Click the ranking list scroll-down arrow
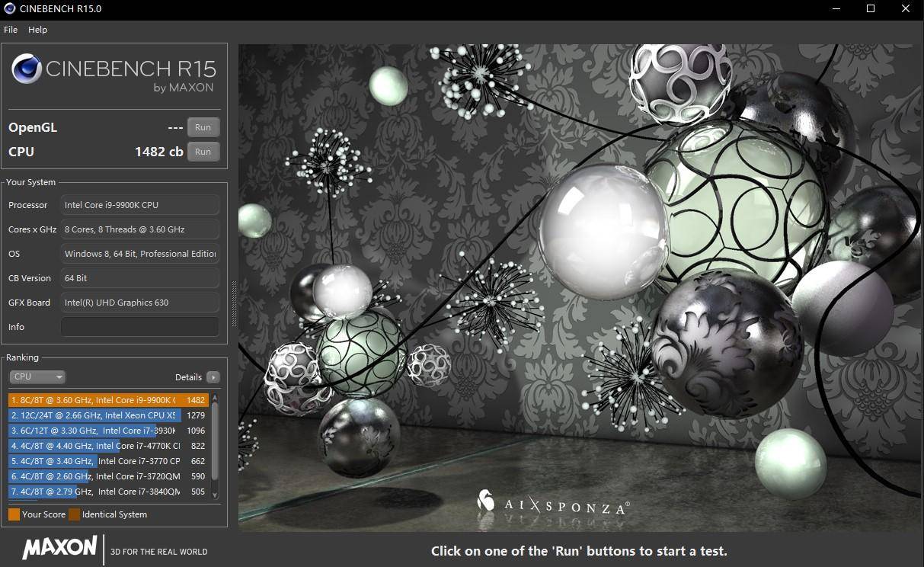924x567 pixels. coord(215,495)
